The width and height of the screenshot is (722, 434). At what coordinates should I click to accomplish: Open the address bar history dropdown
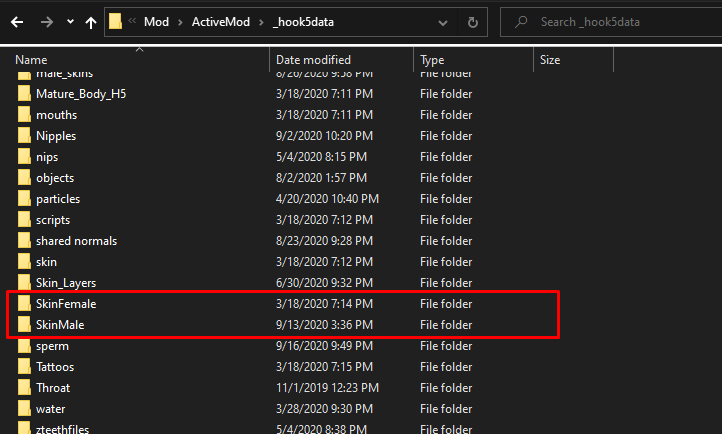pos(443,22)
